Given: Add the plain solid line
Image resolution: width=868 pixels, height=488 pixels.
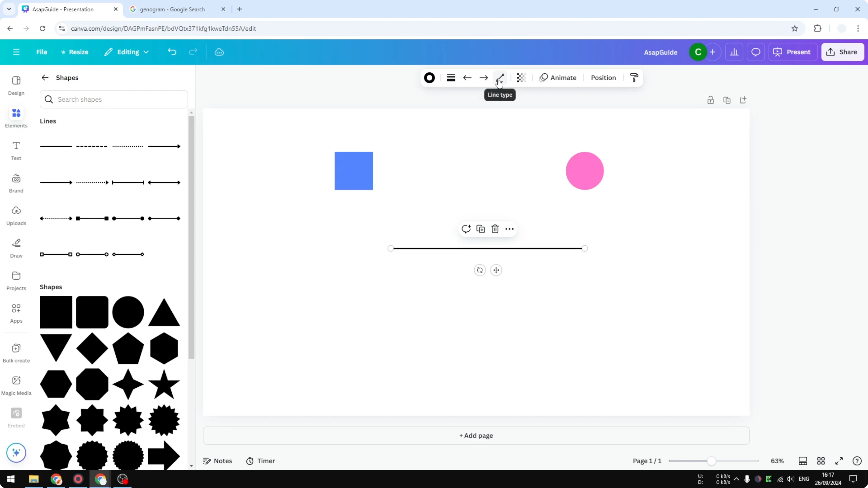Looking at the screenshot, I should 56,146.
